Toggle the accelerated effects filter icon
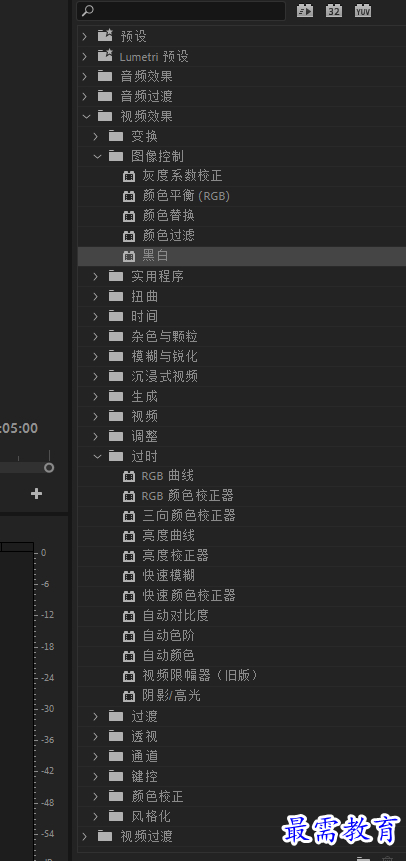Image resolution: width=406 pixels, height=861 pixels. 305,10
